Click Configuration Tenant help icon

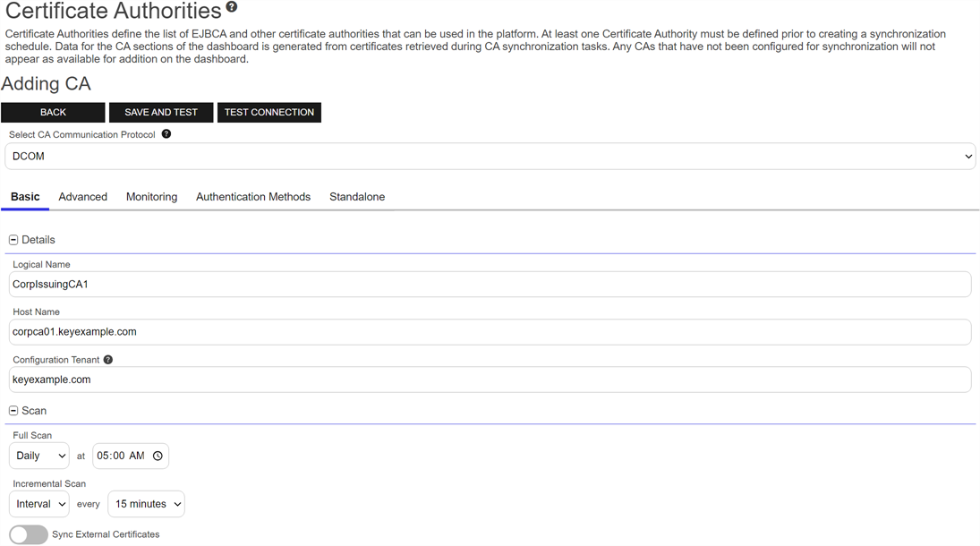point(108,360)
